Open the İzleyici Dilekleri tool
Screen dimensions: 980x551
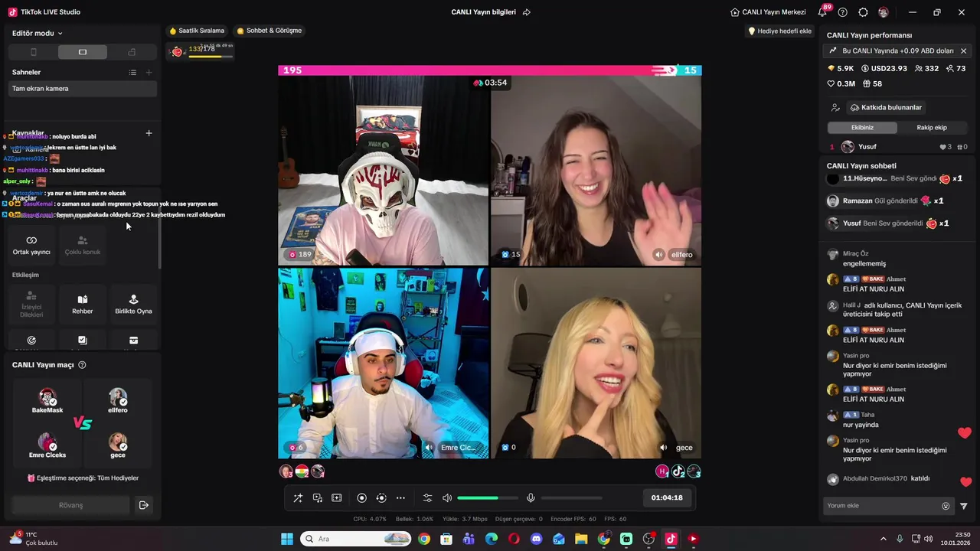point(31,304)
